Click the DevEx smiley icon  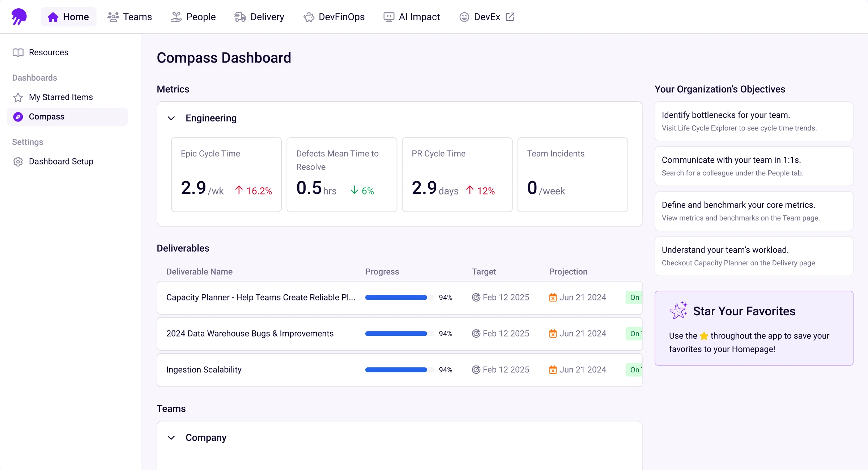click(464, 17)
